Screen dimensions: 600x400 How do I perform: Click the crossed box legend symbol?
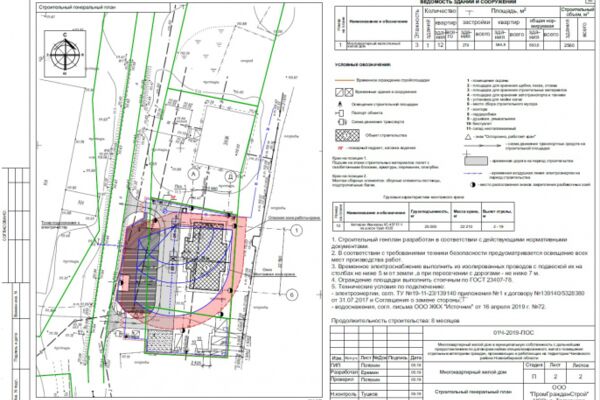(349, 92)
